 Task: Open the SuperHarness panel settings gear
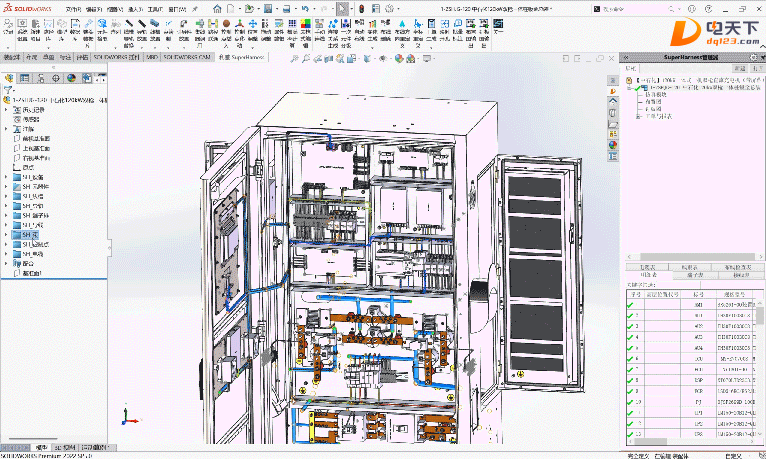tap(753, 57)
